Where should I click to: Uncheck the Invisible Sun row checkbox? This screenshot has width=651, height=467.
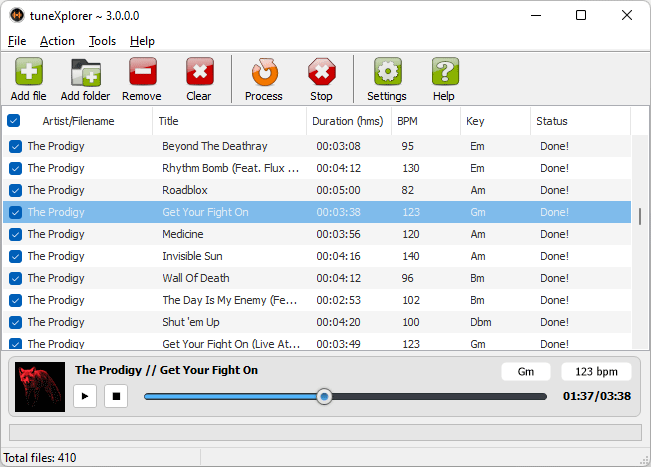tap(15, 256)
